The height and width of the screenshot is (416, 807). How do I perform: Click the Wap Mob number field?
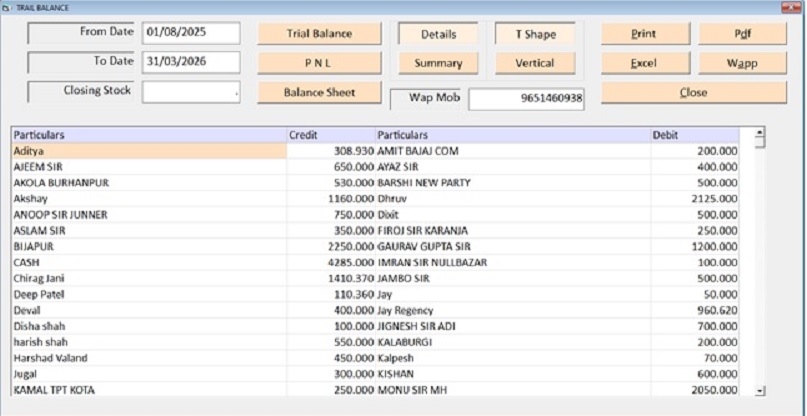pyautogui.click(x=526, y=99)
